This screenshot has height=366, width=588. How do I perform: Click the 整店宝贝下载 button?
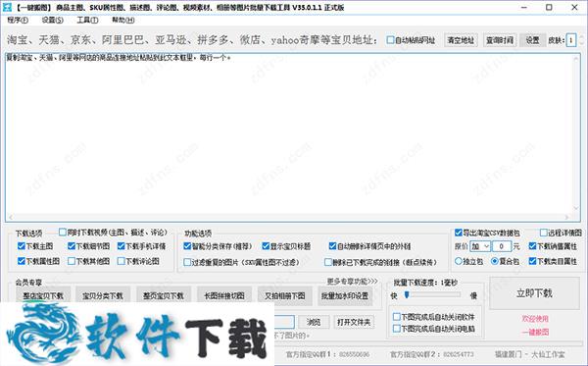(x=43, y=295)
